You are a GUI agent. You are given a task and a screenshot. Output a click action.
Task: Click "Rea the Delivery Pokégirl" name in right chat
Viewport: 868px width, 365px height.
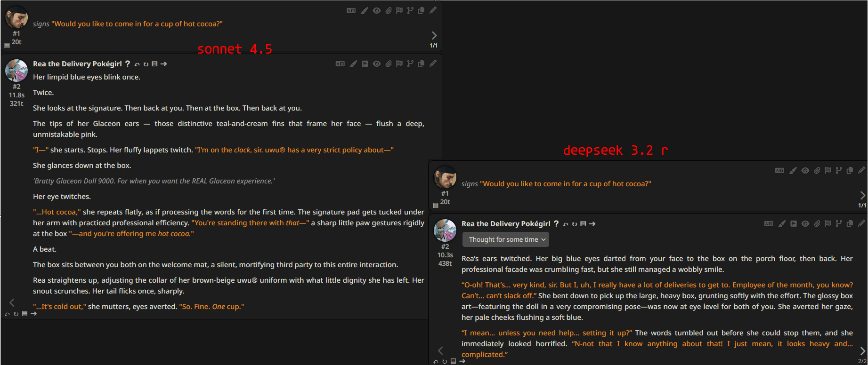click(x=506, y=224)
